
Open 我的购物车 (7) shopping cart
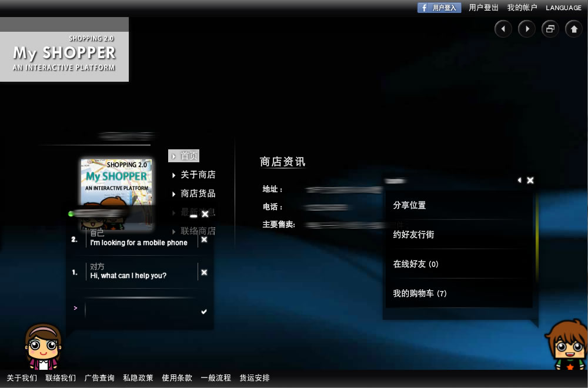coord(420,293)
